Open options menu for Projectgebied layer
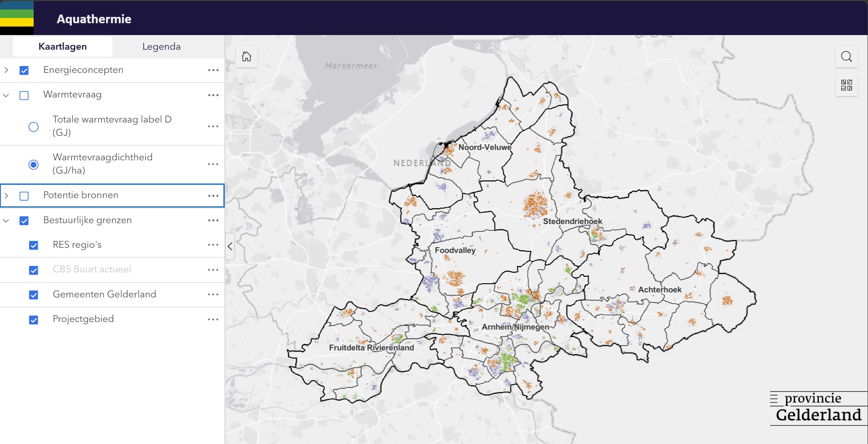The height and width of the screenshot is (444, 868). [213, 320]
